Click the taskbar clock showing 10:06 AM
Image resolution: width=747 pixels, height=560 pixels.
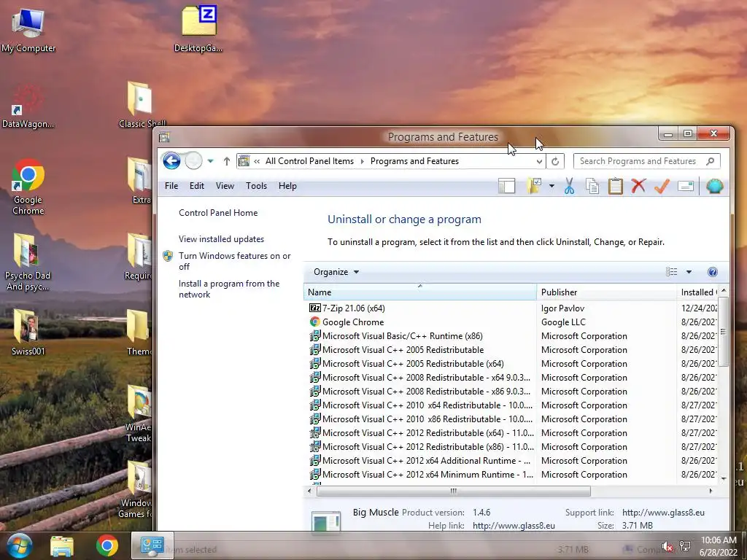coord(719,546)
